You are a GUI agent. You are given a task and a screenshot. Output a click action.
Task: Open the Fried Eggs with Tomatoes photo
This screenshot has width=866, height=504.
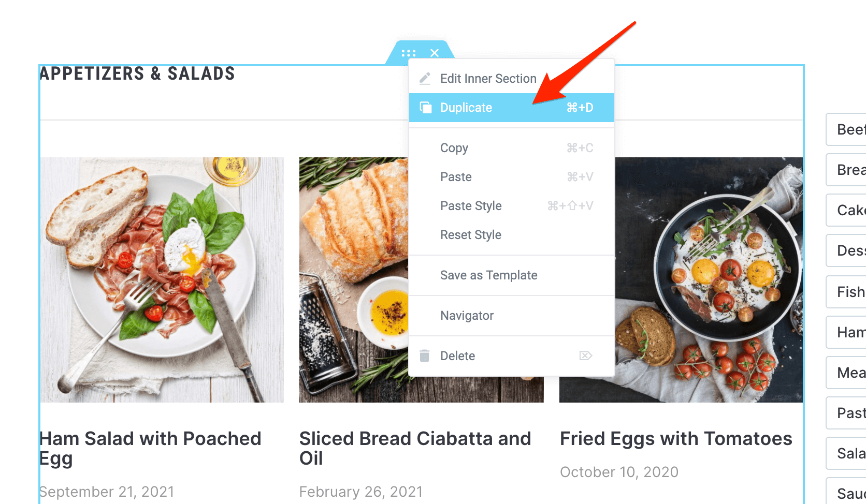point(709,280)
